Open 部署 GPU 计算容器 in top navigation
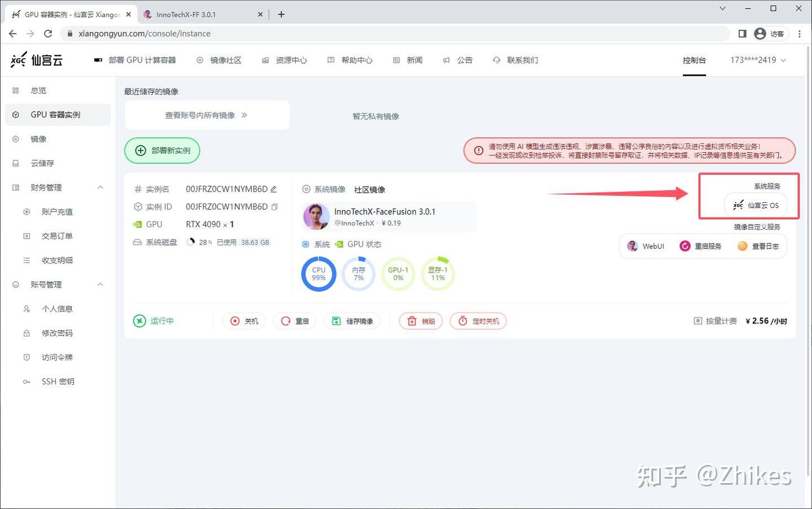This screenshot has width=812, height=509. 135,60
